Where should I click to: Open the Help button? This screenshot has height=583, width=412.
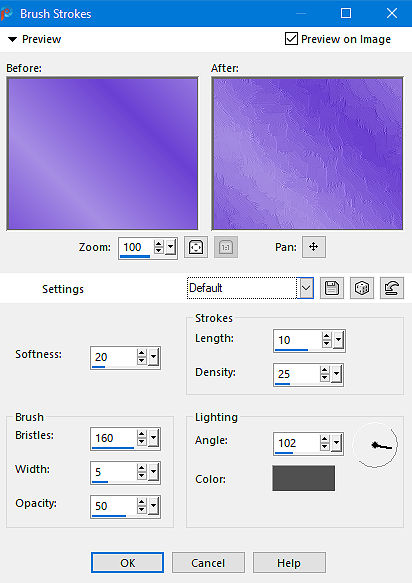(x=289, y=563)
